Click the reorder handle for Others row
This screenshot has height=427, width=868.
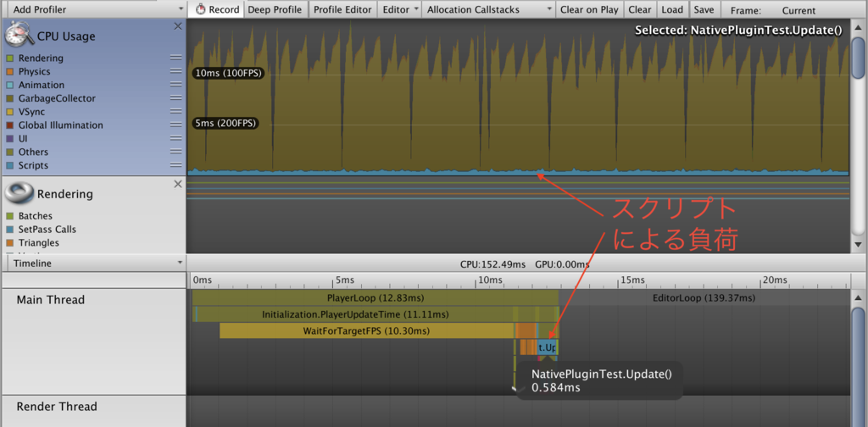point(176,152)
